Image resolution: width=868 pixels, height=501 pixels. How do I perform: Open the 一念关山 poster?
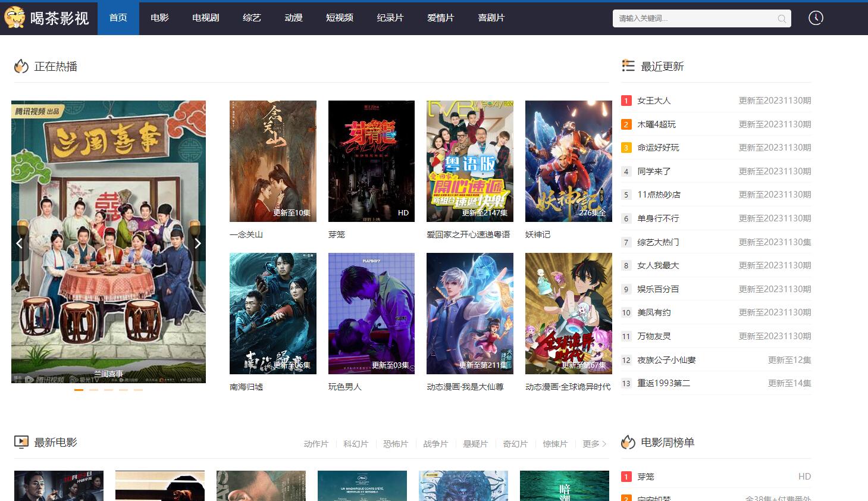(273, 161)
